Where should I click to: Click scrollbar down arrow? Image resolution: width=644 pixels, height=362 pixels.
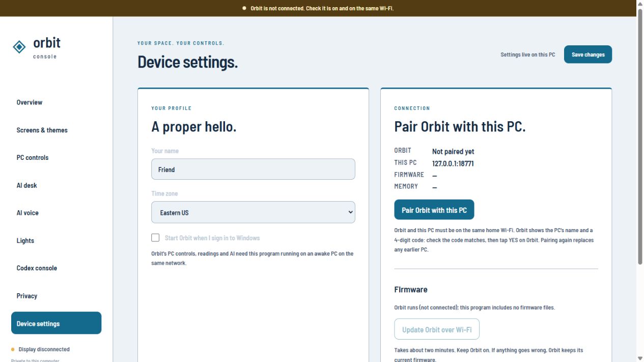coord(640,358)
